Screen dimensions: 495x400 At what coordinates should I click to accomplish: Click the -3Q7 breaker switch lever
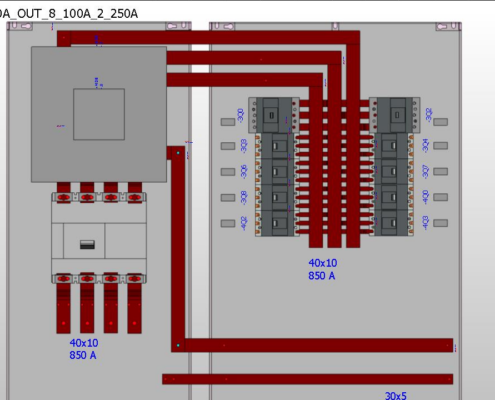click(393, 172)
